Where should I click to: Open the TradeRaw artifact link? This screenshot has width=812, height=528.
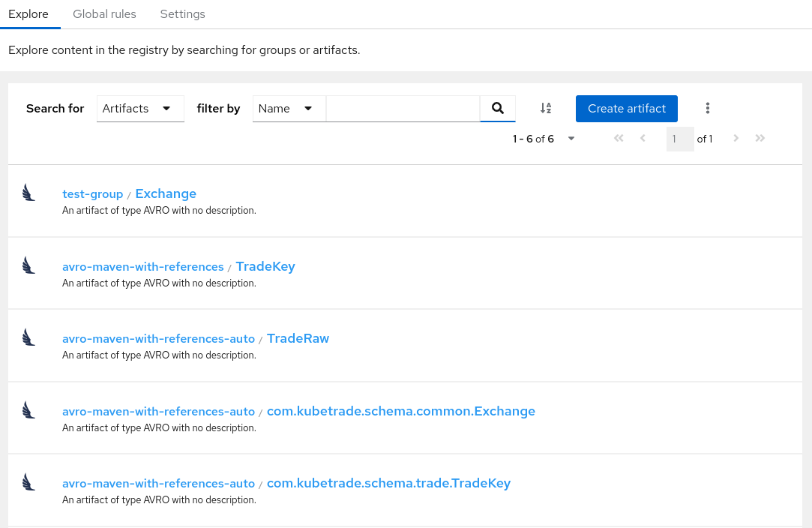coord(298,338)
